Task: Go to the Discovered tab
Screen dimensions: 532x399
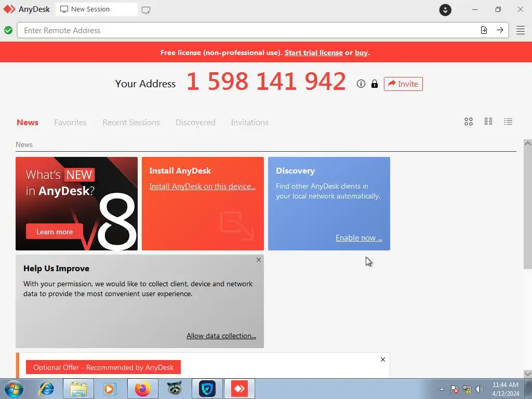Action: (195, 123)
